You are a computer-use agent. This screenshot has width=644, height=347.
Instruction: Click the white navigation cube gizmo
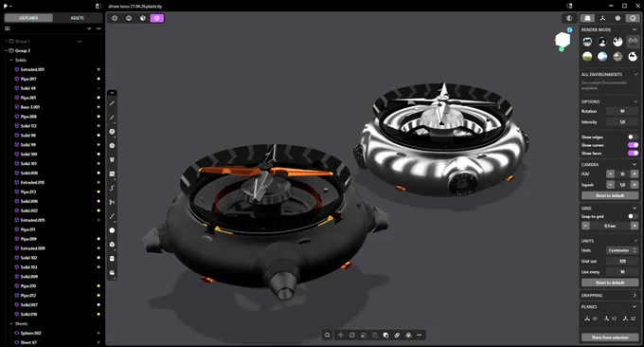click(563, 40)
